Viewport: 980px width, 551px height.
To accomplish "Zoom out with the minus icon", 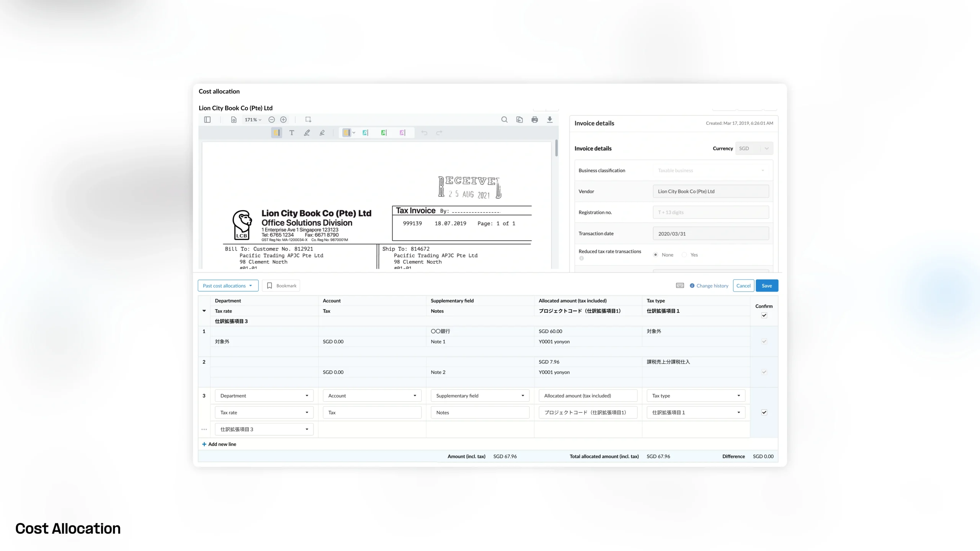I will tap(271, 120).
